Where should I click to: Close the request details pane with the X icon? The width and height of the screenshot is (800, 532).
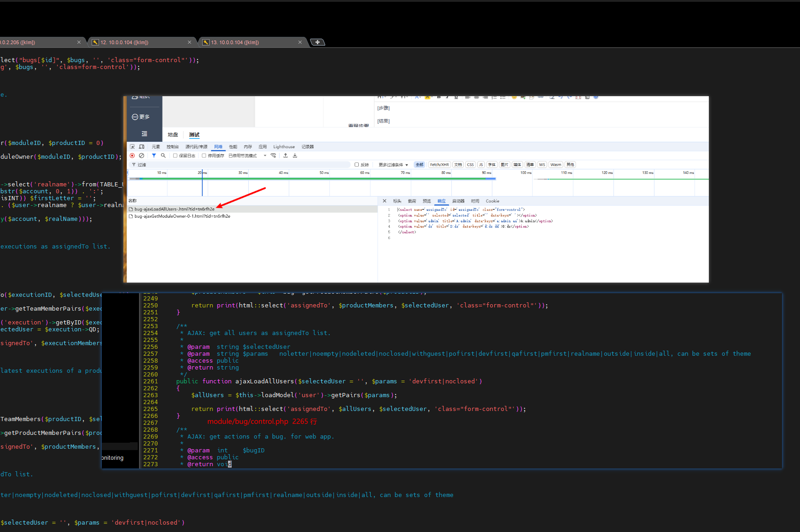coord(385,201)
